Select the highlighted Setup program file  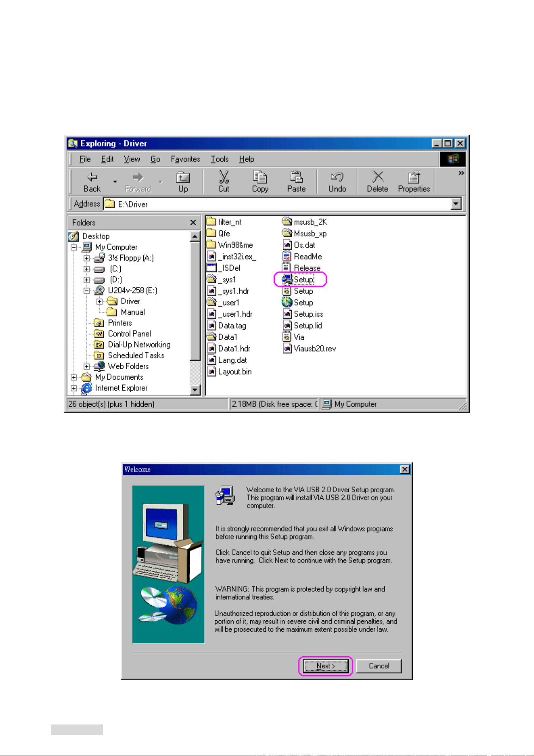tap(299, 279)
